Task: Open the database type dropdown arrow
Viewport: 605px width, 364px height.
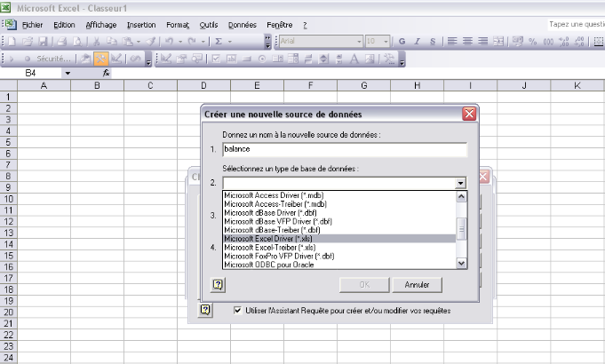Action: point(460,183)
